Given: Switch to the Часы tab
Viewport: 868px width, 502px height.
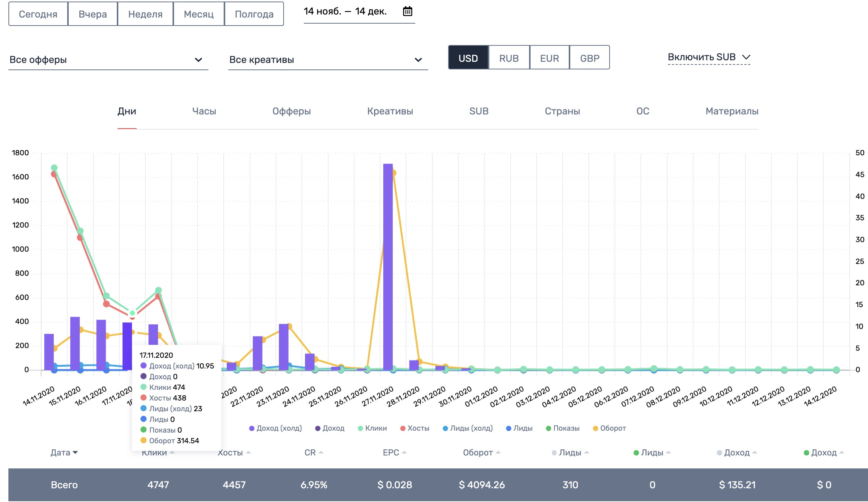Looking at the screenshot, I should 204,111.
